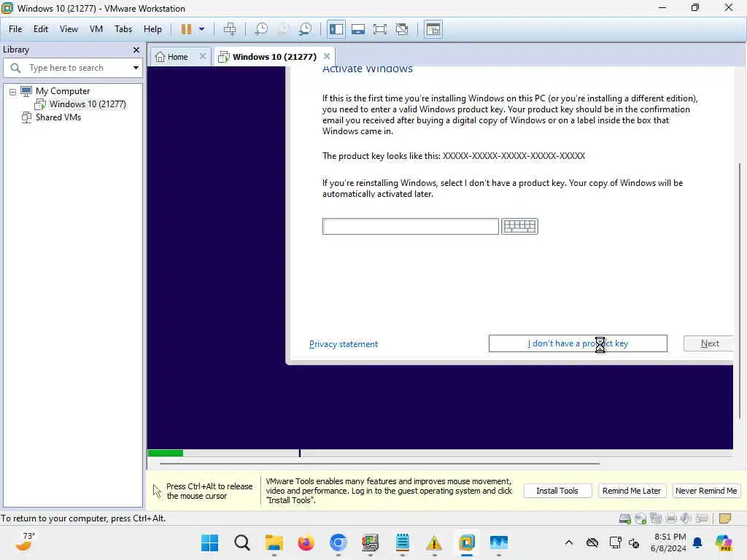Toggle the library sidebar view icon
Image resolution: width=747 pixels, height=560 pixels.
click(x=336, y=29)
